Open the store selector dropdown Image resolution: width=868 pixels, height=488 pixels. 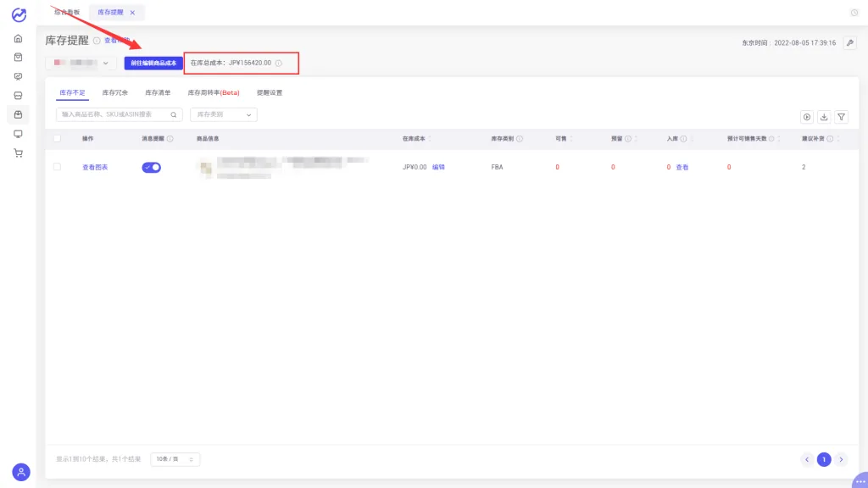(81, 63)
